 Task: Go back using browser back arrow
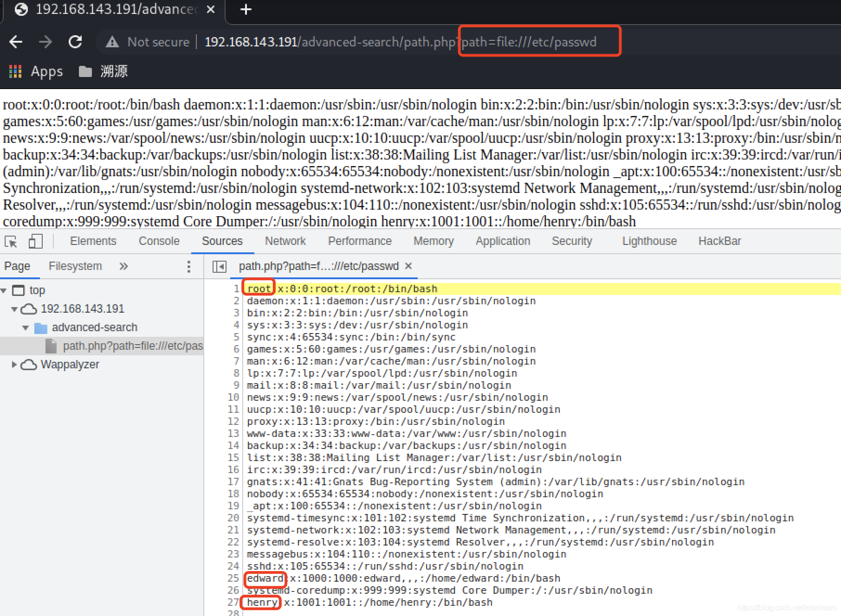(16, 42)
